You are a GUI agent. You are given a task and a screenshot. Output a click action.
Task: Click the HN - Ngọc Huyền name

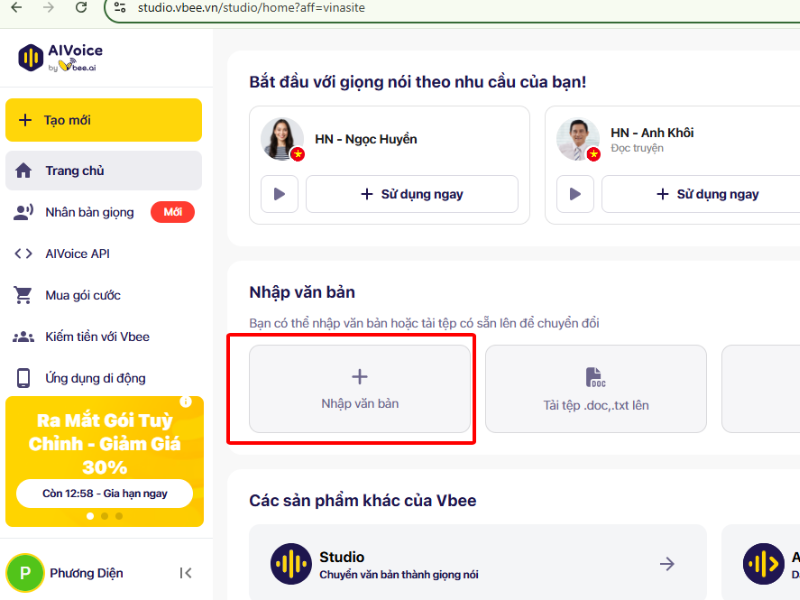click(366, 139)
